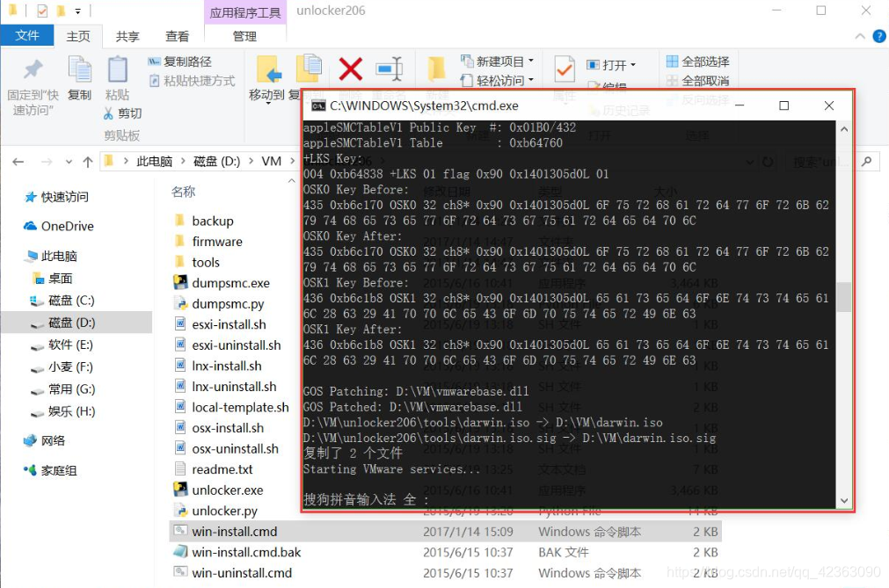Click Select none (全部取消)
Image resolution: width=889 pixels, height=588 pixels.
point(697,81)
